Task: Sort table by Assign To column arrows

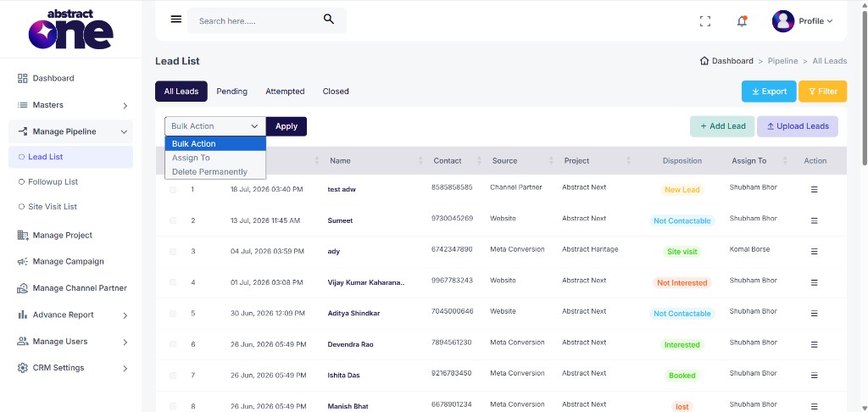Action: coord(785,160)
